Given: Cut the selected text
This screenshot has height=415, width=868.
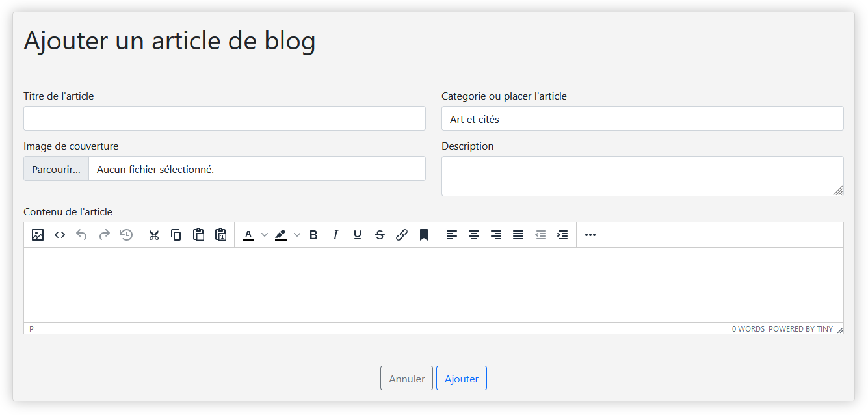Looking at the screenshot, I should (x=154, y=235).
